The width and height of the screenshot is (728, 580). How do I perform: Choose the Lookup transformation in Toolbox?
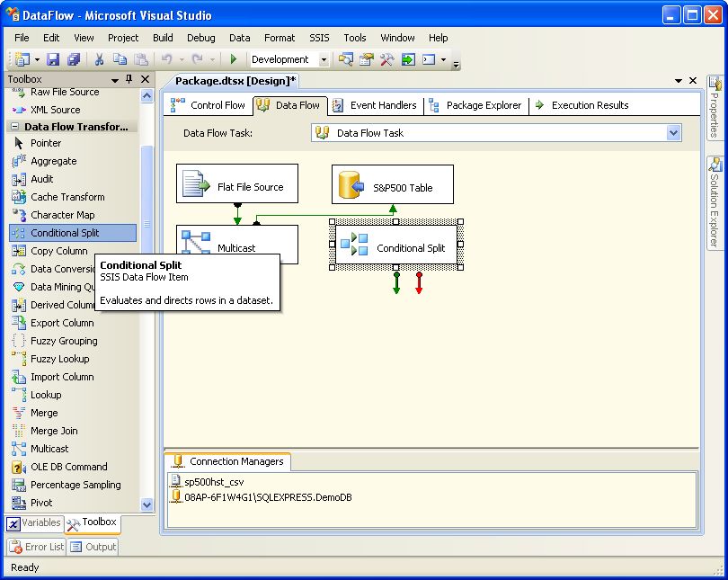coord(45,395)
